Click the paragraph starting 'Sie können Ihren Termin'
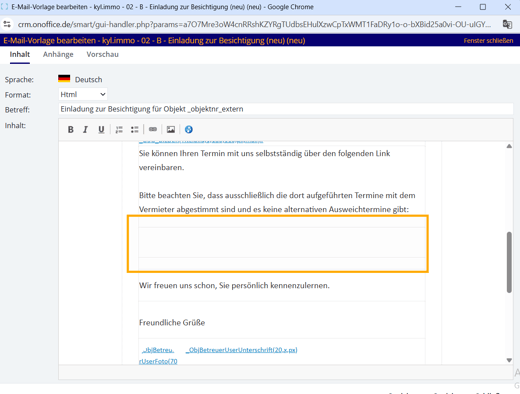 pyautogui.click(x=265, y=160)
